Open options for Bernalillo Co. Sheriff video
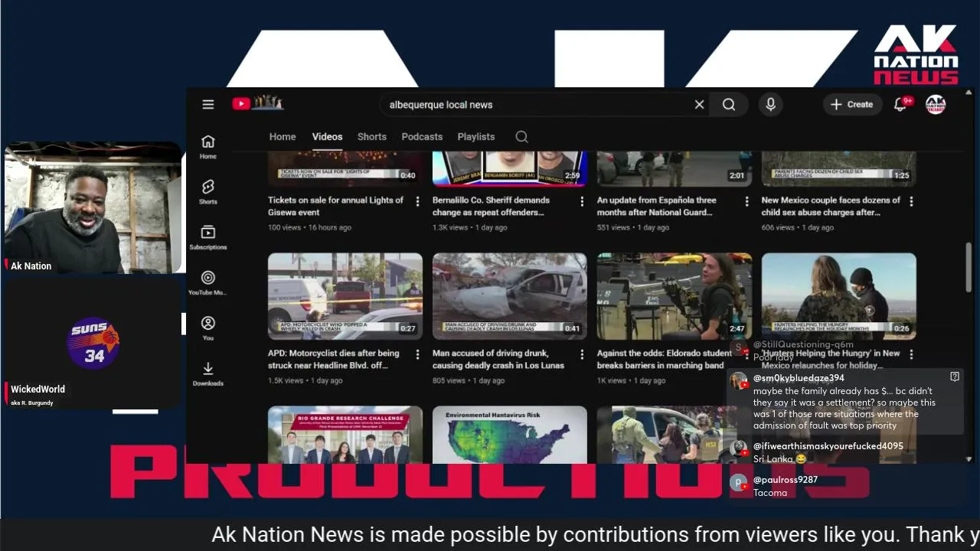980x551 pixels. (582, 201)
